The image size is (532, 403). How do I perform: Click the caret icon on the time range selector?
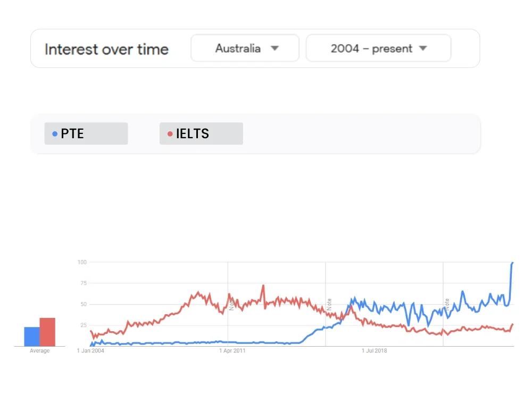(422, 48)
